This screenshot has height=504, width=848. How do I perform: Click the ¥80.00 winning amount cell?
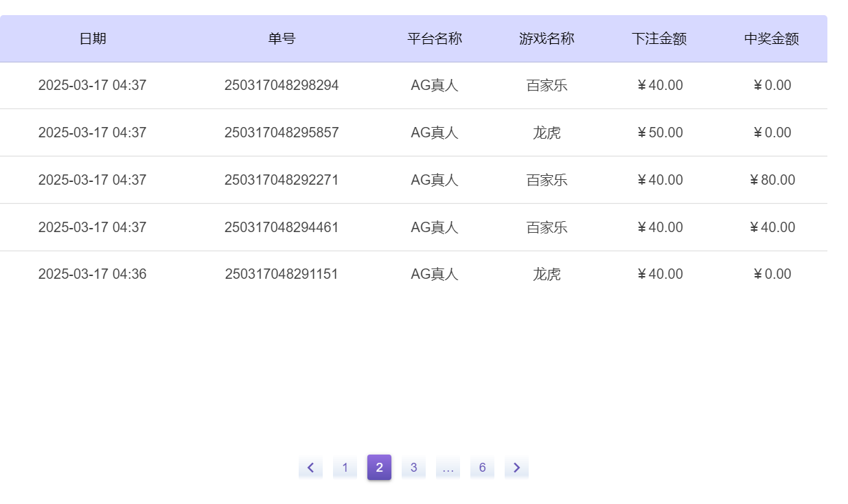pos(771,179)
